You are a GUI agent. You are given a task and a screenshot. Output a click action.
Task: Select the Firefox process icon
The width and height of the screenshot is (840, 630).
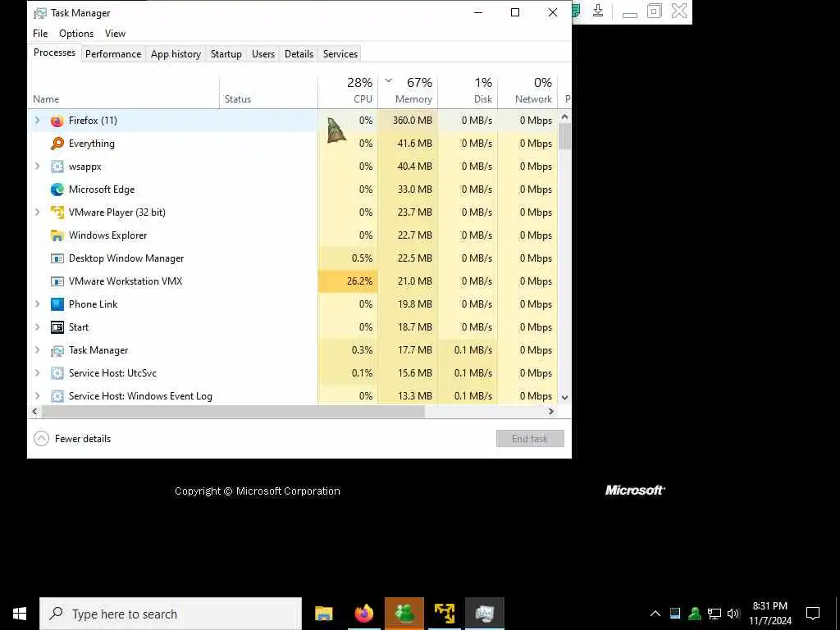click(x=57, y=121)
